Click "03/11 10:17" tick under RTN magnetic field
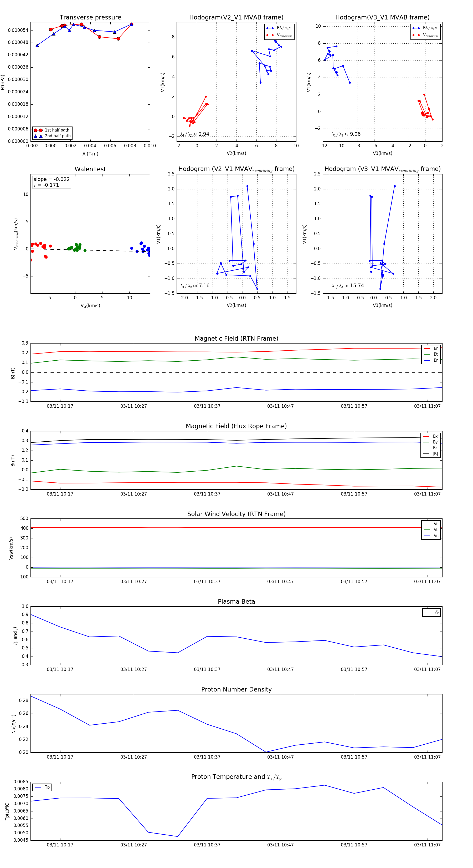473x868 pixels. (60, 406)
